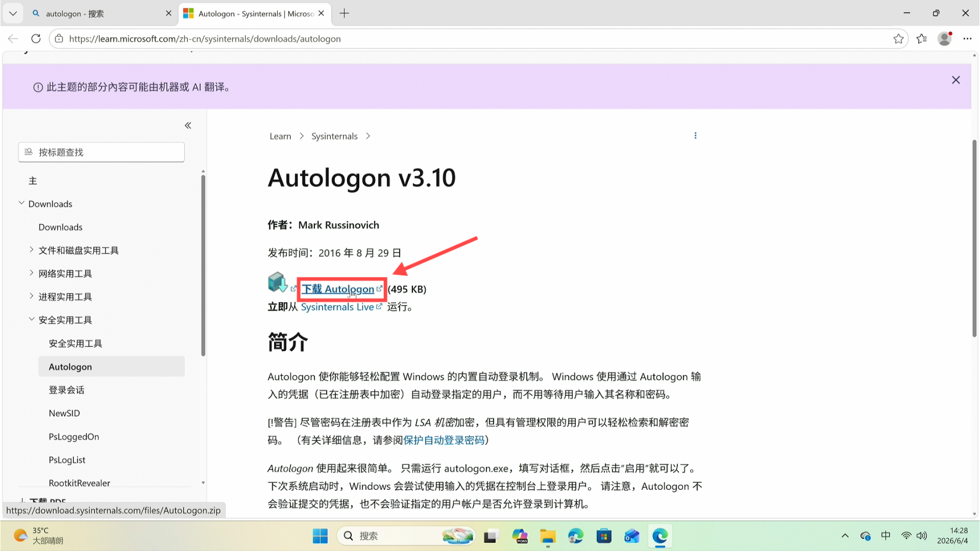Image resolution: width=980 pixels, height=551 pixels.
Task: Close the autologon 搜索 tab
Action: coord(169,13)
